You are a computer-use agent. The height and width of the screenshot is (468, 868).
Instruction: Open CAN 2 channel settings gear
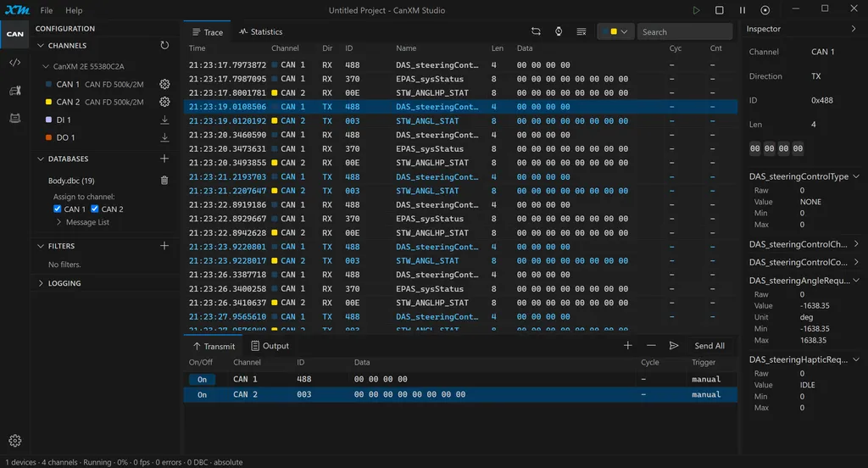164,102
